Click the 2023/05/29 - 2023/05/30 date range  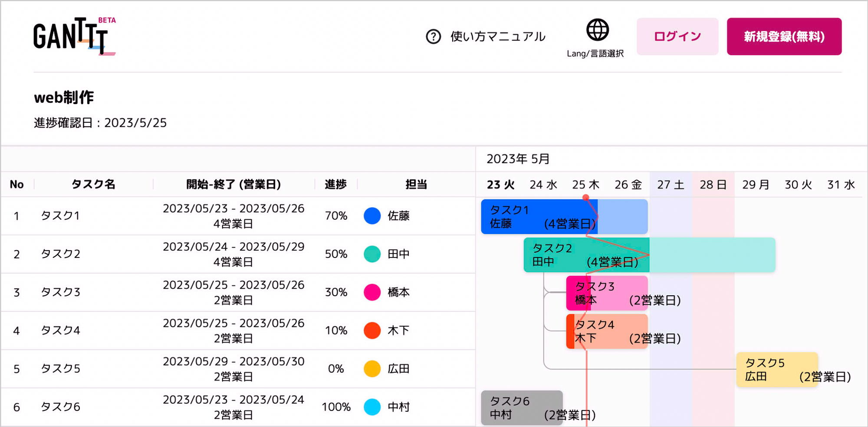click(x=233, y=362)
